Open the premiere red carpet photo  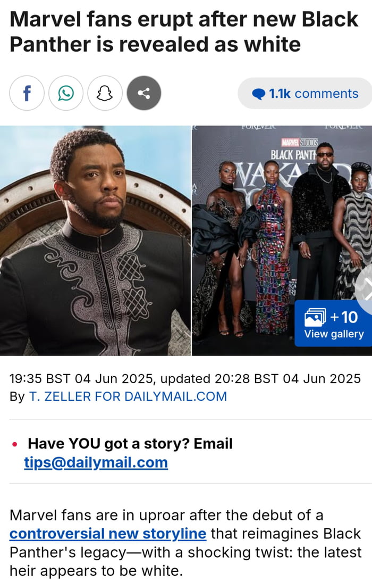(x=282, y=241)
